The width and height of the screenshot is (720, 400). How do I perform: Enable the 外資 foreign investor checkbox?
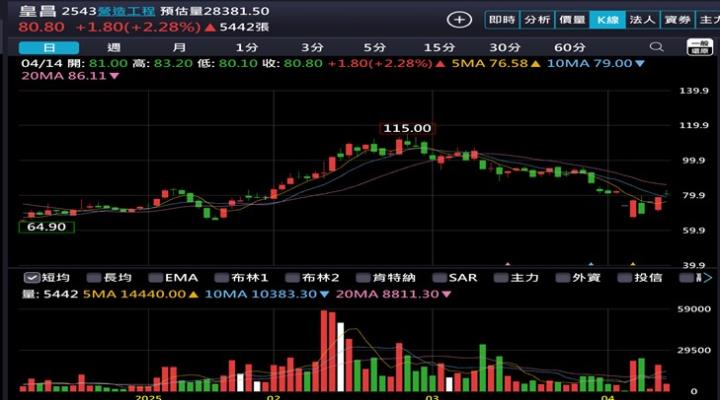pos(575,277)
